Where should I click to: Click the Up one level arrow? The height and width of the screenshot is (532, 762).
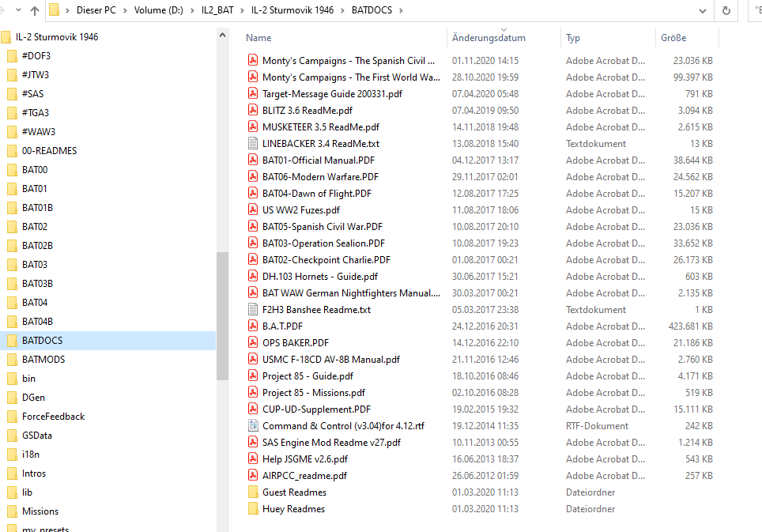click(x=35, y=10)
